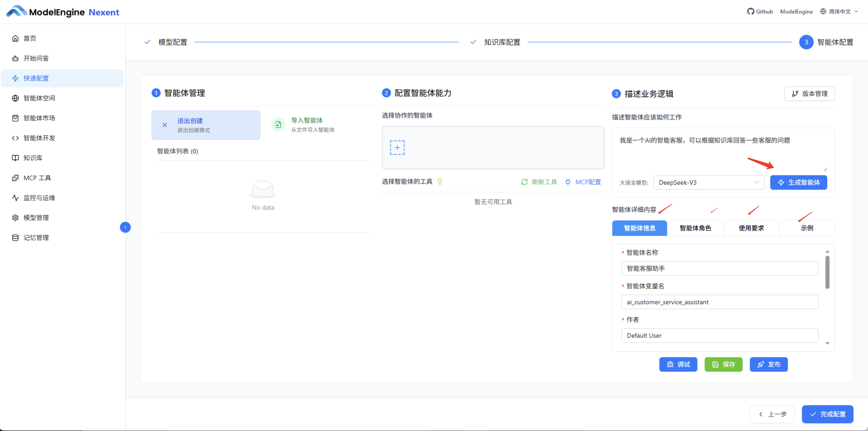The width and height of the screenshot is (868, 431).
Task: Open the 示例 tab
Action: click(807, 228)
